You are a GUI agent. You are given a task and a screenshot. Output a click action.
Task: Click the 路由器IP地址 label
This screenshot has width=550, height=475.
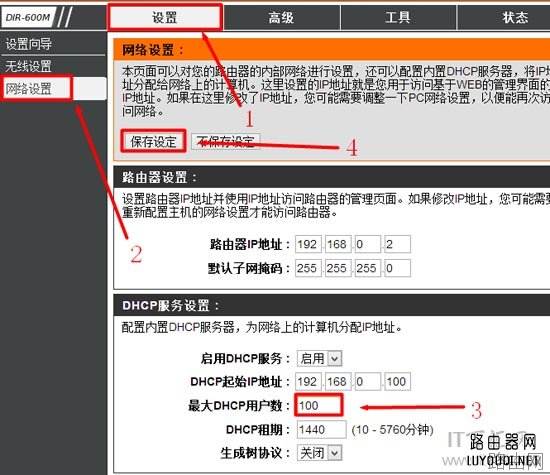pos(249,244)
